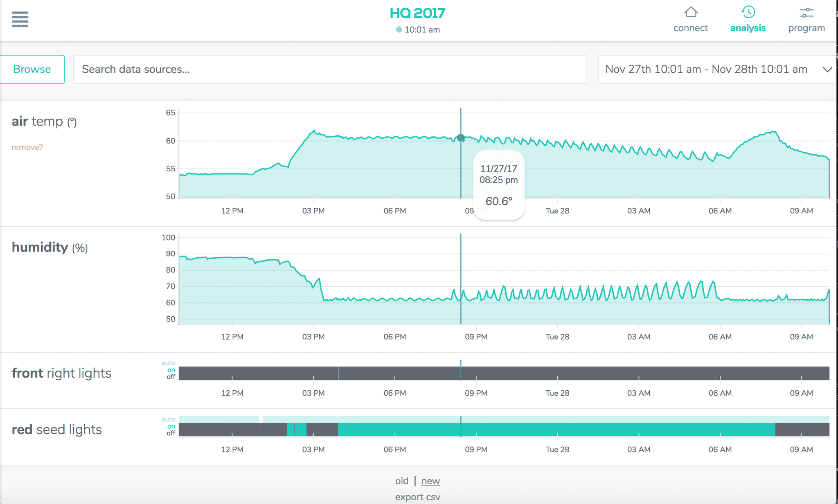Click the HQ 2017 title

click(x=417, y=13)
